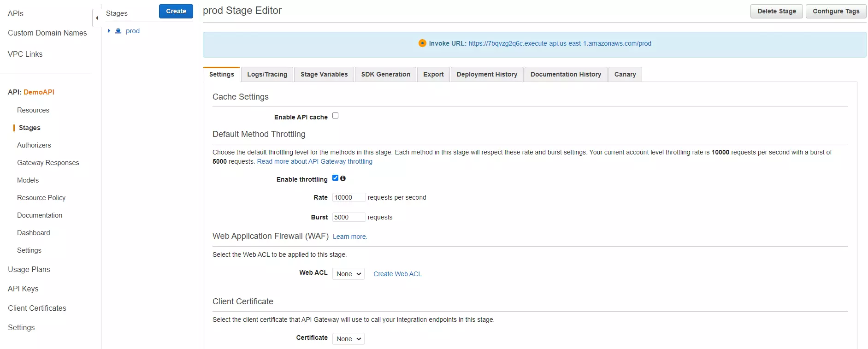Click the orange Invoke URL indicator icon
Viewport: 868px width, 349px height.
[422, 43]
